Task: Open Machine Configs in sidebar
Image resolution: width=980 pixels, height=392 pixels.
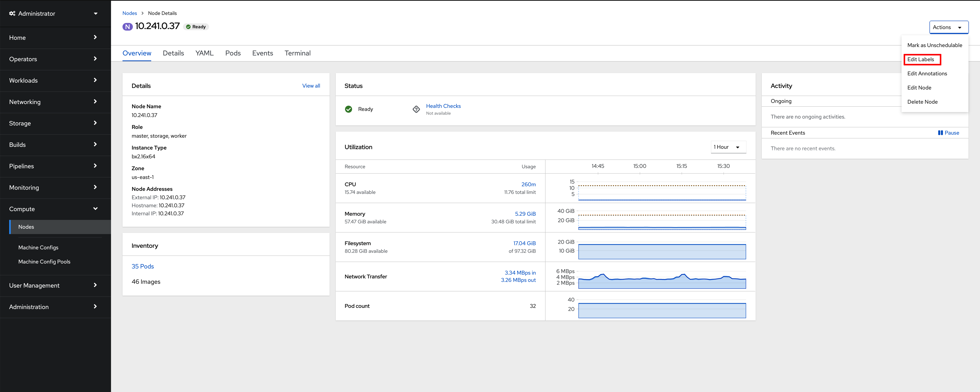Action: (38, 247)
